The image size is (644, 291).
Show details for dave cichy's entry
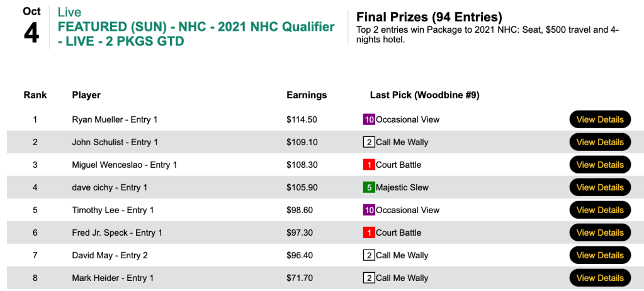pyautogui.click(x=599, y=187)
